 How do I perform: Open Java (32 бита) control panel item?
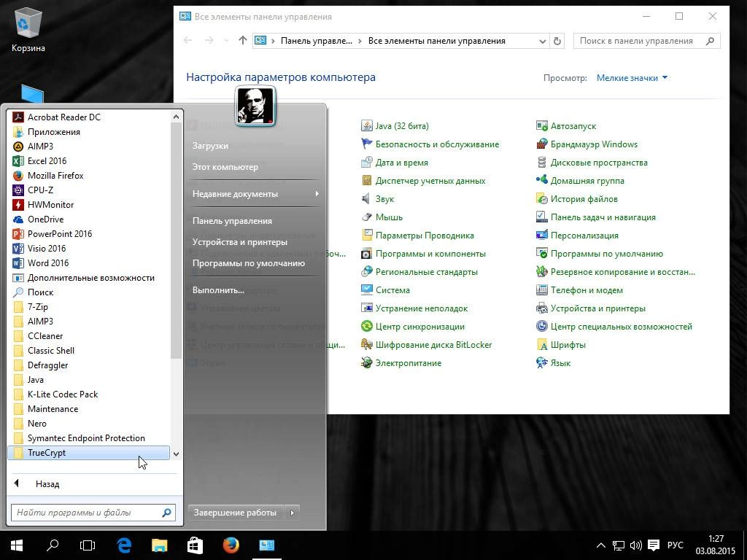coord(395,126)
